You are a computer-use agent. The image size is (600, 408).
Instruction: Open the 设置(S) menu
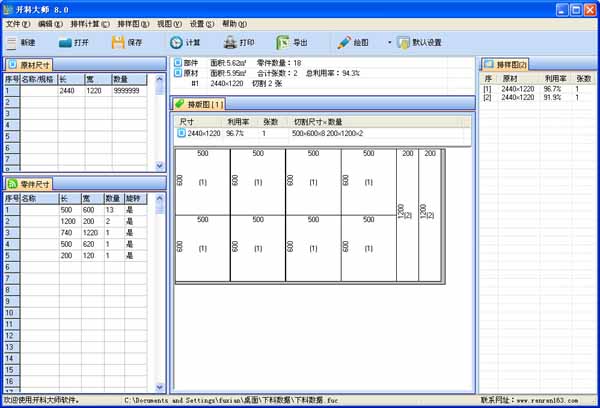(x=202, y=24)
